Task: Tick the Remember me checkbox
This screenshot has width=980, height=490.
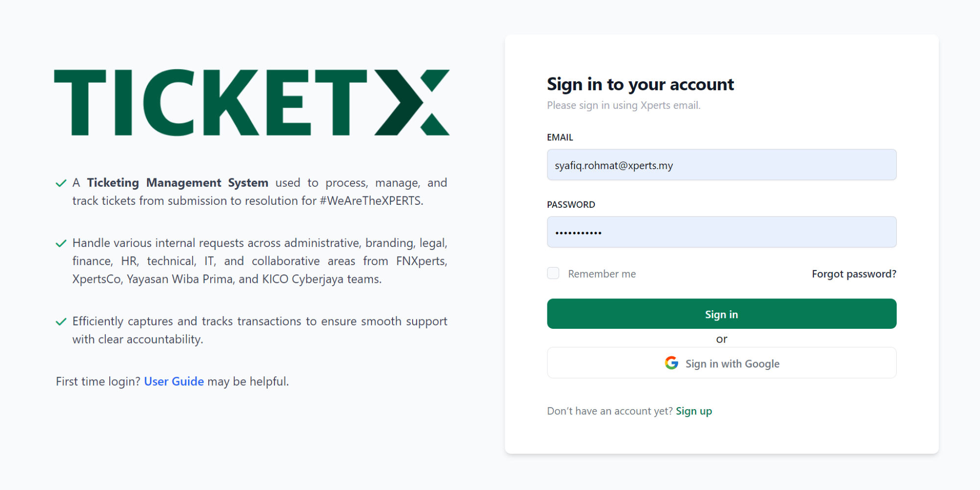Action: [x=553, y=273]
